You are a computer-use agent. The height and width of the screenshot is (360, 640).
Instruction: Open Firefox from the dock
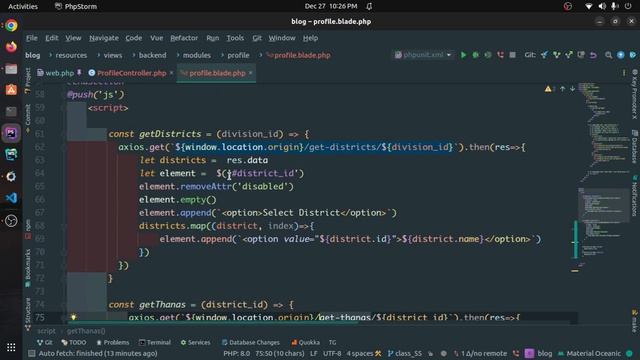pos(11,47)
